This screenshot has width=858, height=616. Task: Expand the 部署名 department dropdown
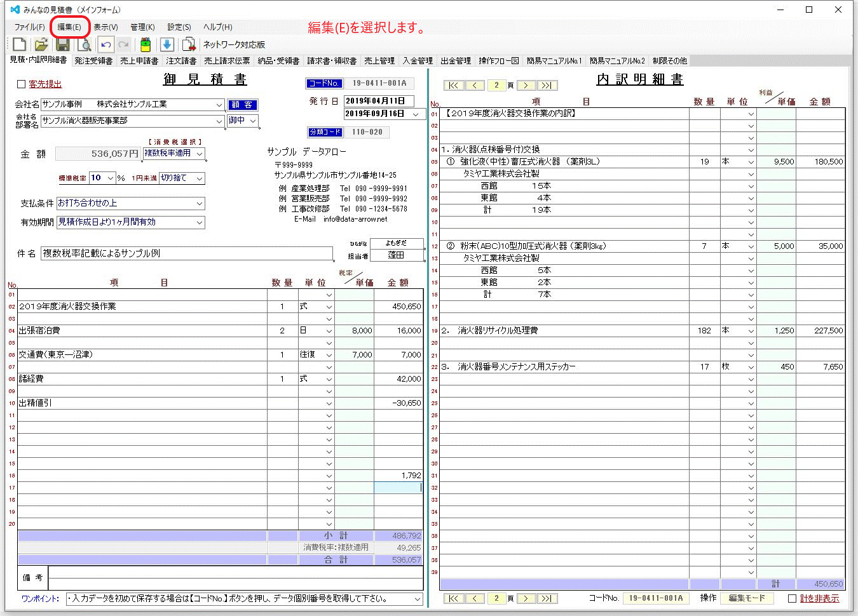[x=219, y=121]
